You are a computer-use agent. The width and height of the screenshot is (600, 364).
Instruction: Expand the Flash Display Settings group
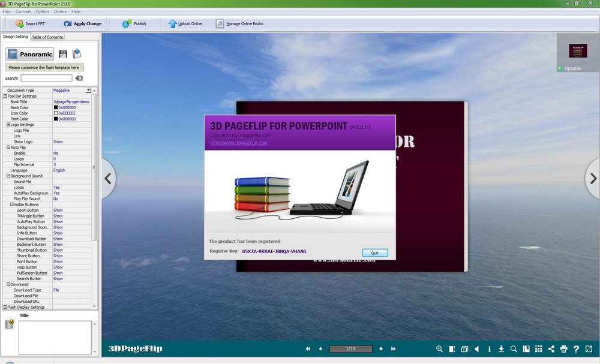pos(5,307)
